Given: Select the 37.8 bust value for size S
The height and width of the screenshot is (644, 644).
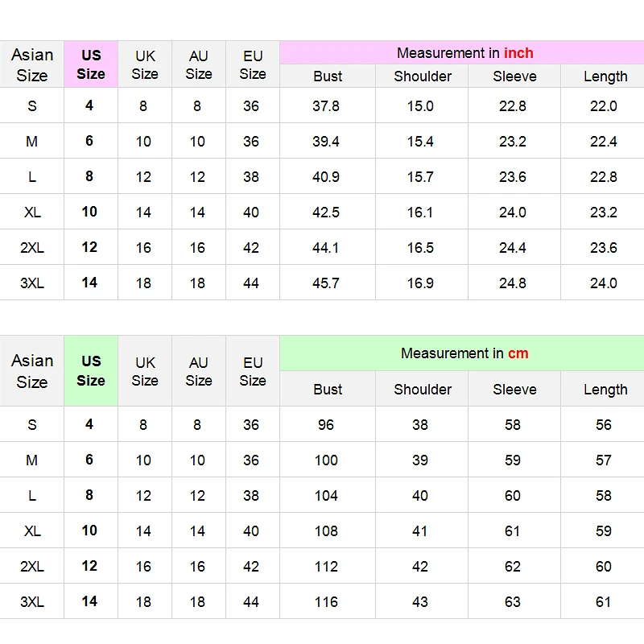Looking at the screenshot, I should 326,106.
